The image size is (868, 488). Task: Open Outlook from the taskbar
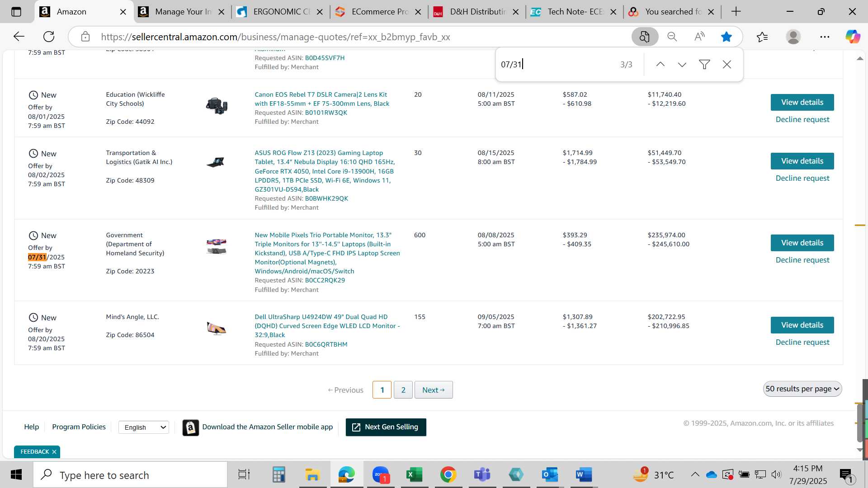(550, 475)
